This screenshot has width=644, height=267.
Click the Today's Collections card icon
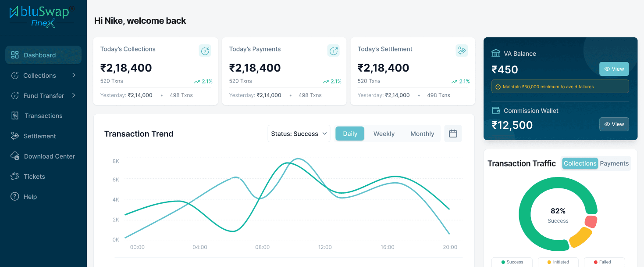coord(205,51)
